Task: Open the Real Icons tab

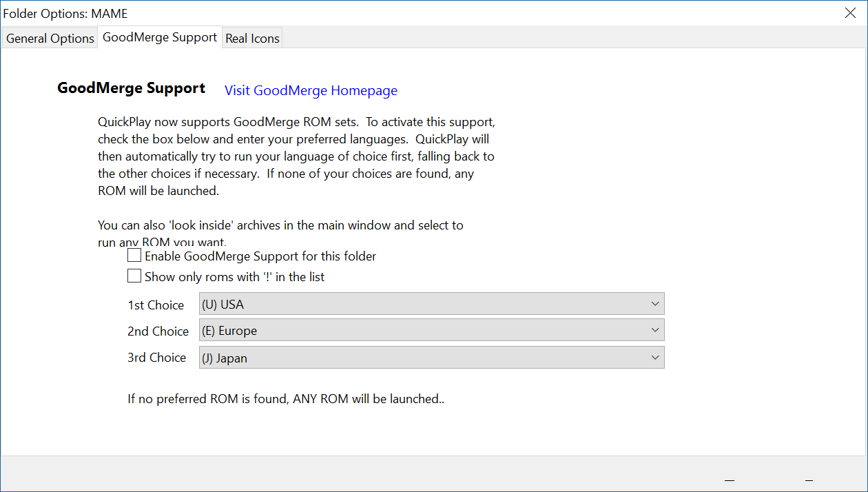Action: click(x=253, y=39)
